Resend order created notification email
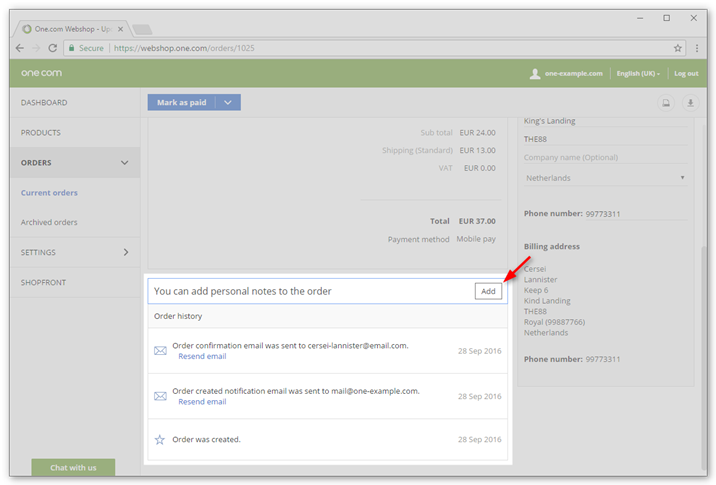716x485 pixels. pos(202,402)
